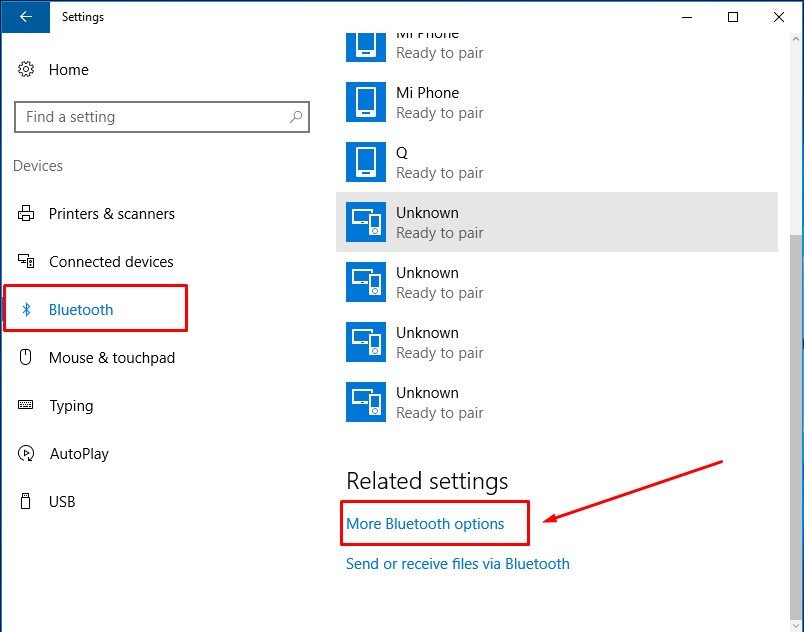The width and height of the screenshot is (804, 632).
Task: Click Send or receive files via Bluetooth
Action: (x=457, y=564)
